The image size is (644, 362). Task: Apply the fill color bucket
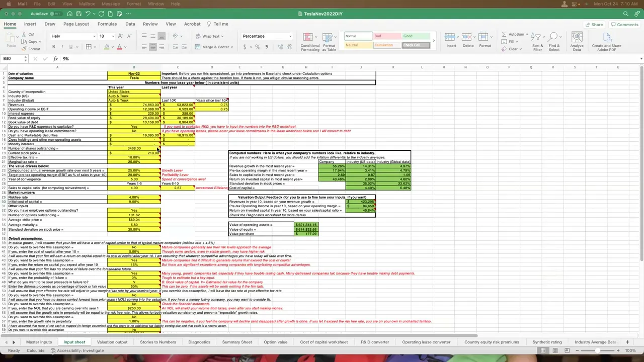pos(107,47)
